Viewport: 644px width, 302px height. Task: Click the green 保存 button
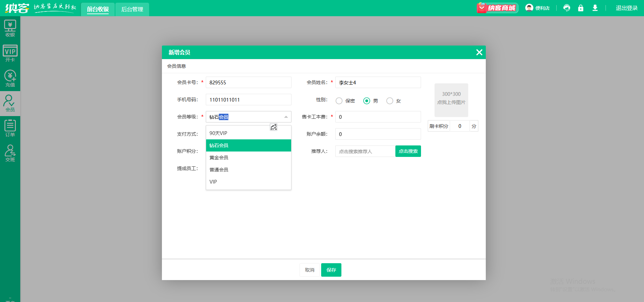tap(331, 270)
